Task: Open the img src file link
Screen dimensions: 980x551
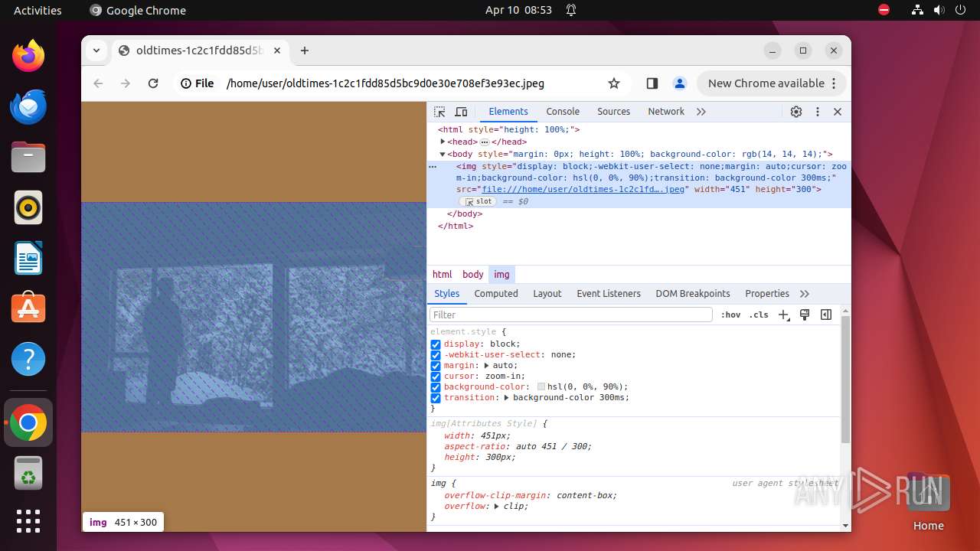Action: pyautogui.click(x=583, y=190)
